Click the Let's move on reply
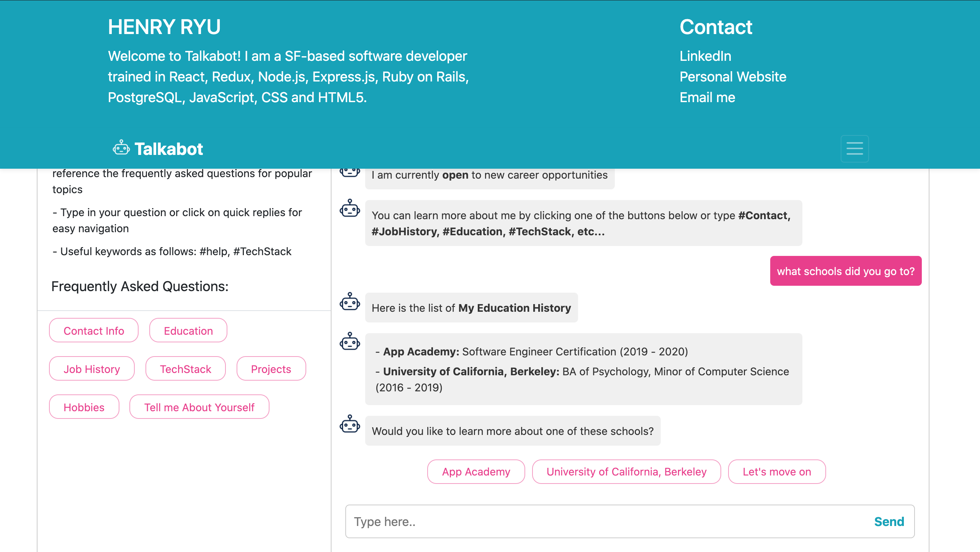The width and height of the screenshot is (980, 552). tap(777, 472)
